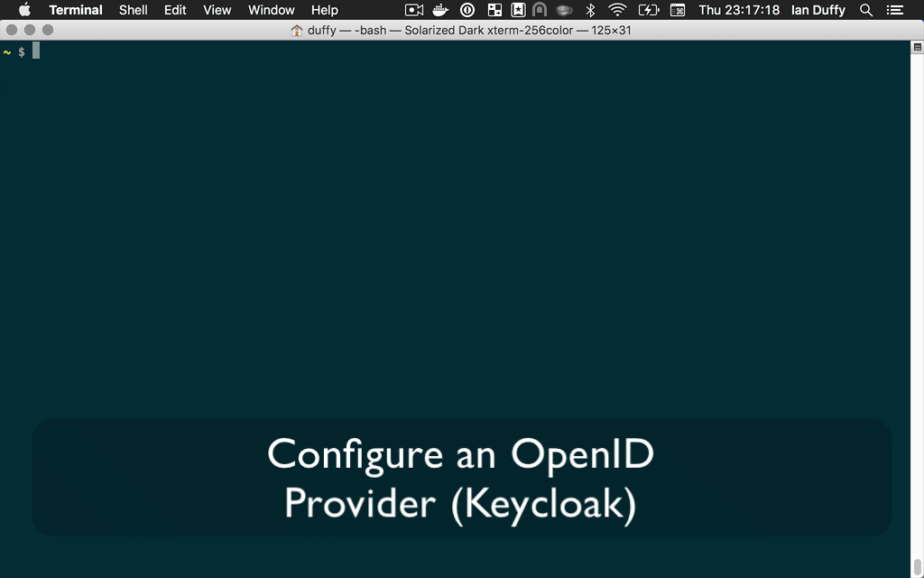This screenshot has width=924, height=578.
Task: Click the home folder proxy icon in title
Action: point(296,30)
